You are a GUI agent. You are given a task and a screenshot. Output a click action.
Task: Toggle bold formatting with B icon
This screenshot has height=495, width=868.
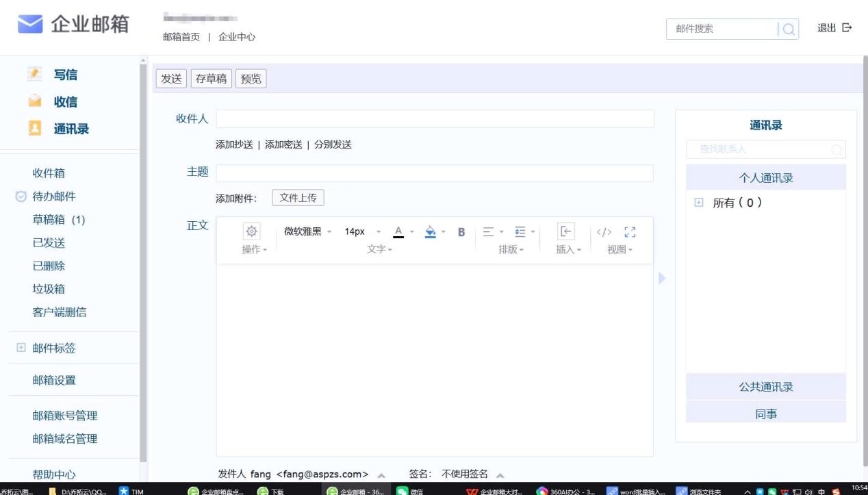(x=461, y=231)
